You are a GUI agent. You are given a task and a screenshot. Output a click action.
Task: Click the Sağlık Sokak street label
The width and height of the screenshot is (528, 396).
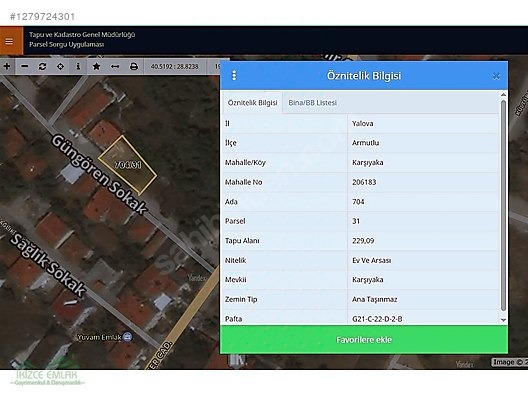[48, 265]
